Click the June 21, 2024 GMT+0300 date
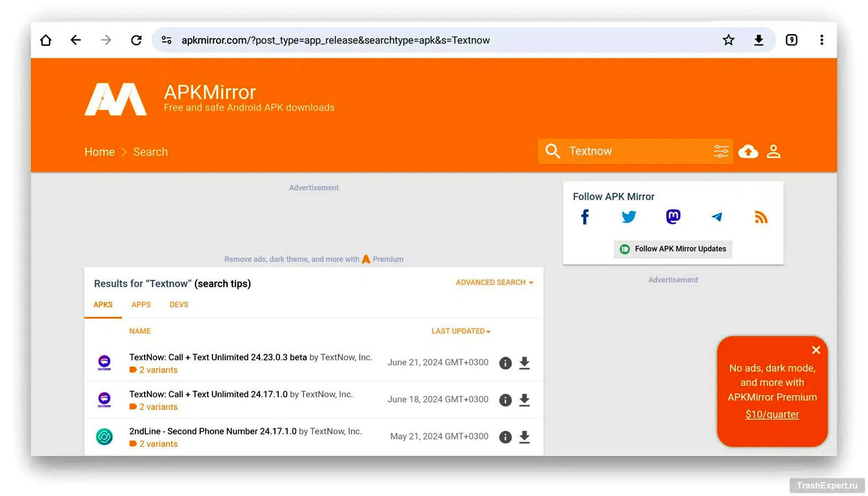 (438, 362)
